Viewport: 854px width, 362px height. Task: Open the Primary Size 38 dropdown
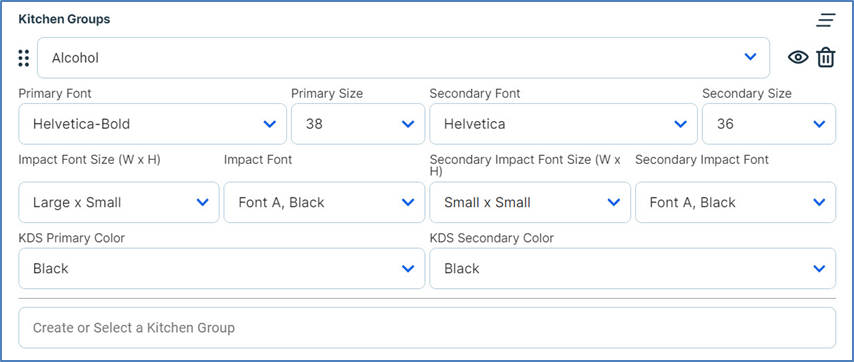358,124
